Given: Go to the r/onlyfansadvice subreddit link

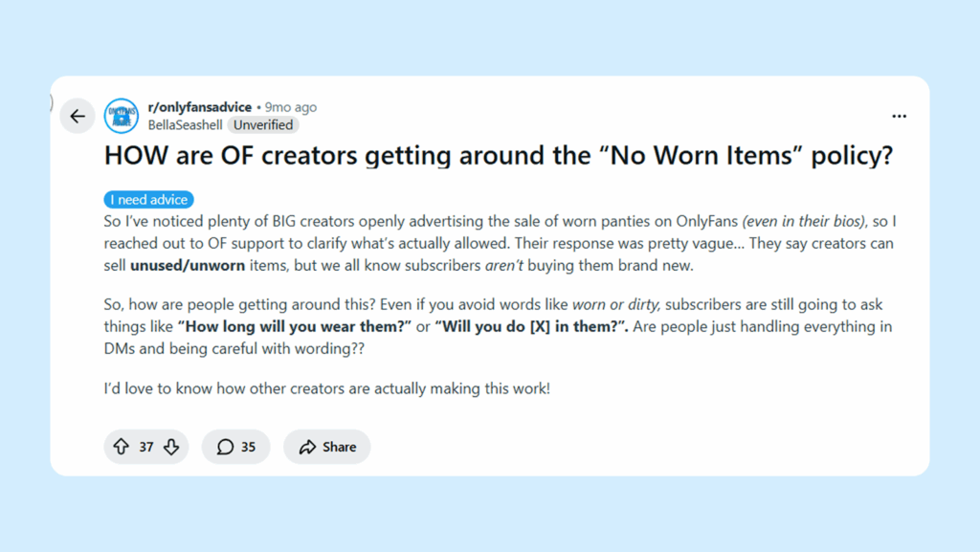Looking at the screenshot, I should 199,107.
